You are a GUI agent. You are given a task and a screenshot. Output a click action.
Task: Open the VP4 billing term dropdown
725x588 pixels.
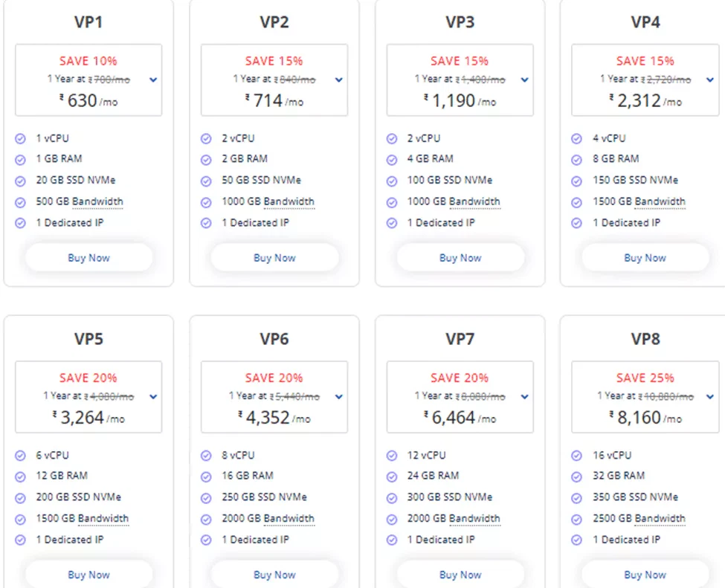coord(709,80)
